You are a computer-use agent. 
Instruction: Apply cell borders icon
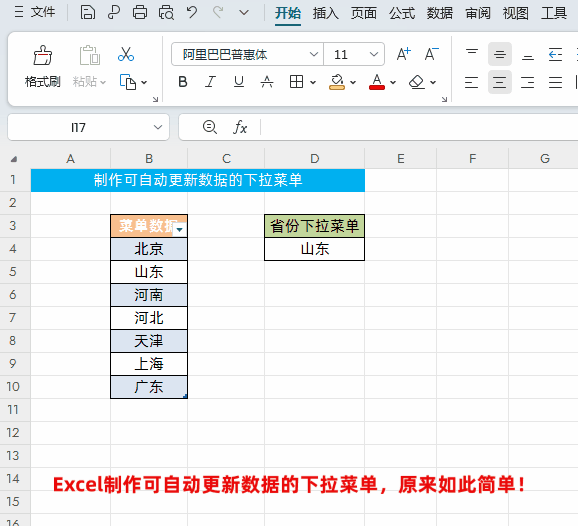296,81
